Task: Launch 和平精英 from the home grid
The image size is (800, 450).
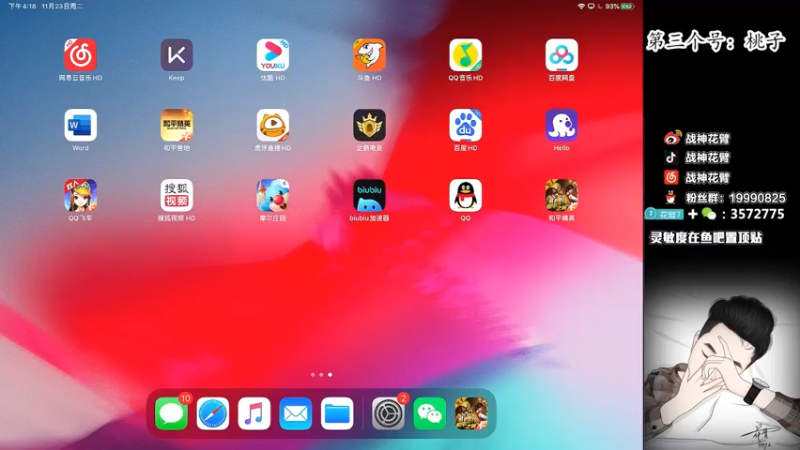Action: [562, 195]
